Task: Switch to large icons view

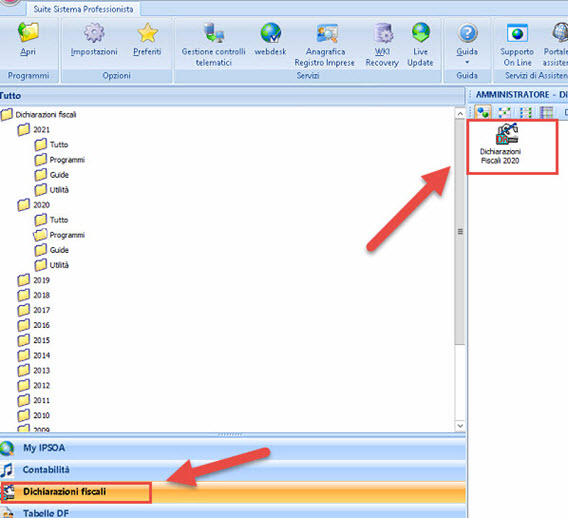Action: point(483,113)
